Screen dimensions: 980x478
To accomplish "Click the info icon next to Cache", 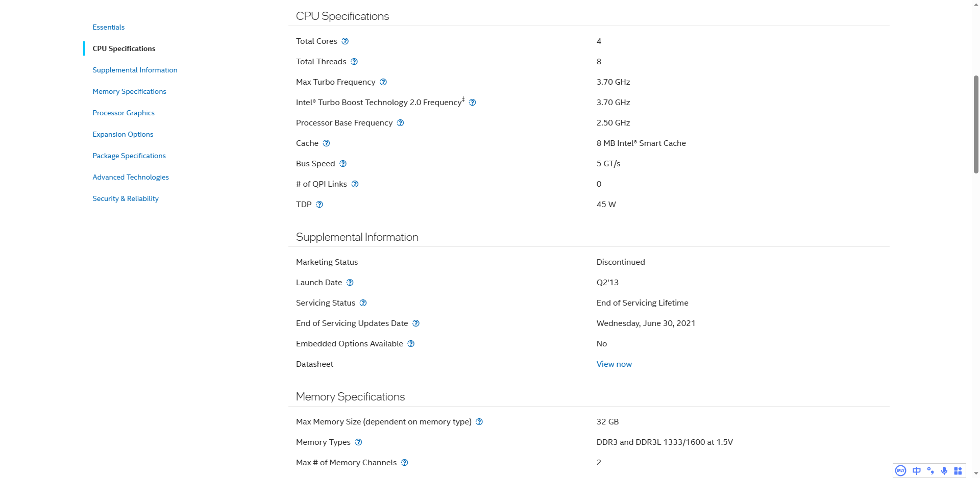I will point(327,143).
